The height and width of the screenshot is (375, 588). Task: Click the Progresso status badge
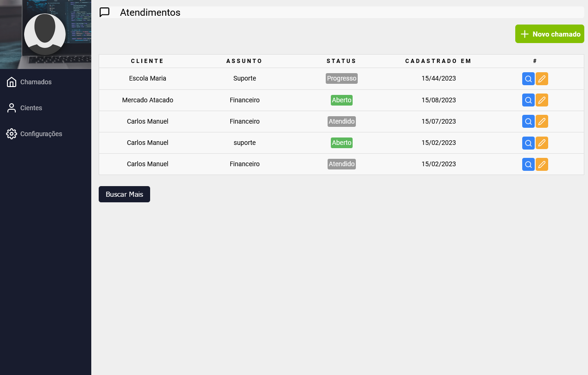click(x=341, y=78)
